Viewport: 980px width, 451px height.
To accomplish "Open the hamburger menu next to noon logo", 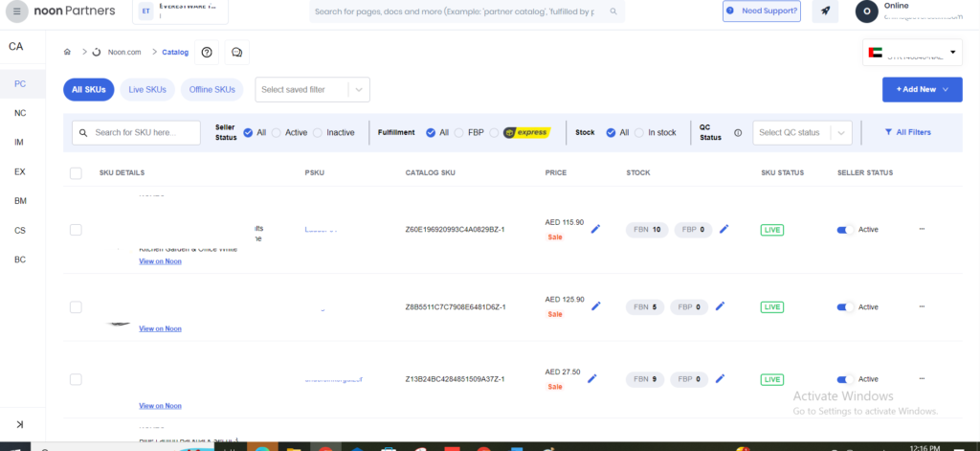I will [19, 11].
